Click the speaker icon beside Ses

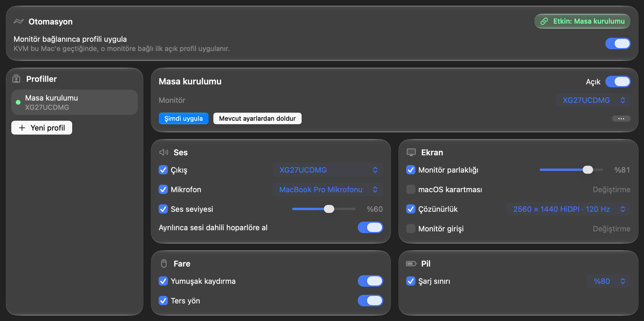click(x=164, y=152)
